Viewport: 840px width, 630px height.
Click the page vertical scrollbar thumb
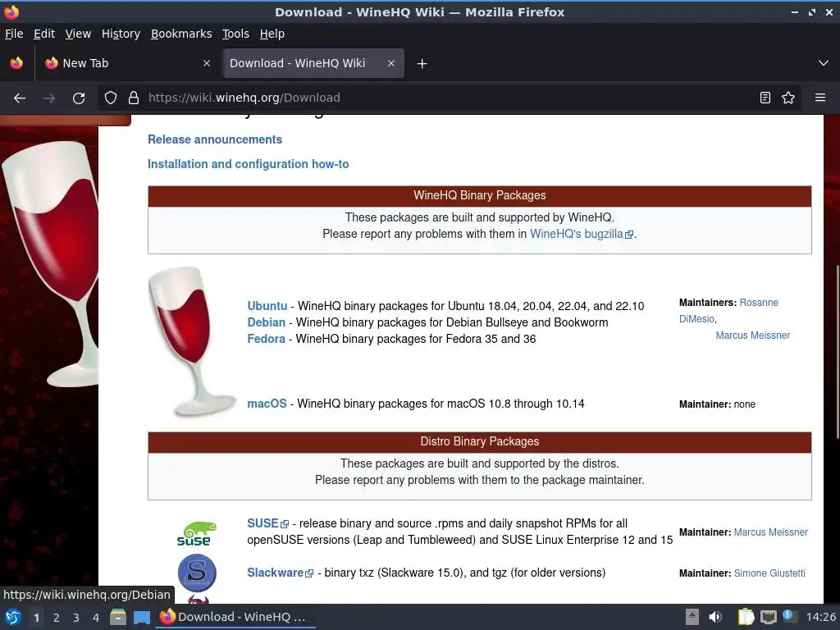pyautogui.click(x=837, y=350)
